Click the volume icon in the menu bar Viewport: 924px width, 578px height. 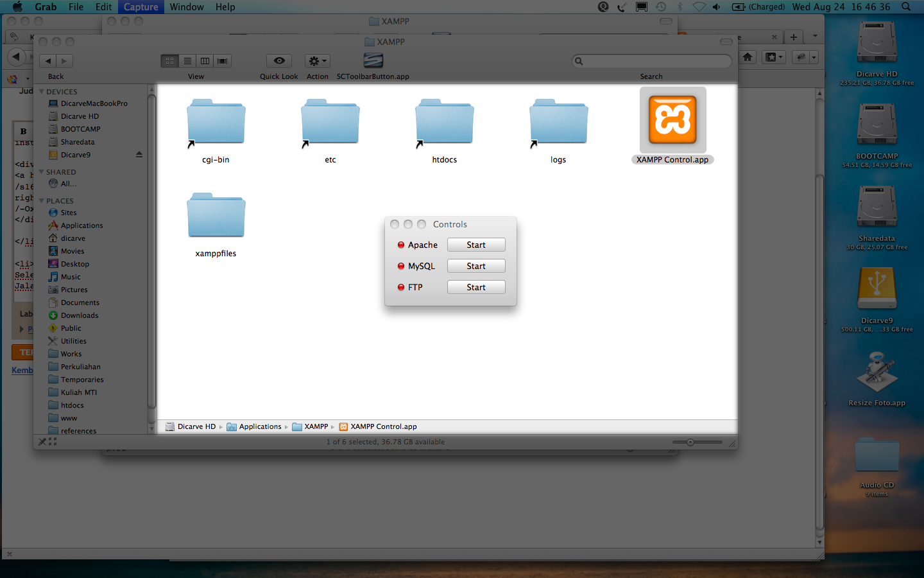point(716,6)
